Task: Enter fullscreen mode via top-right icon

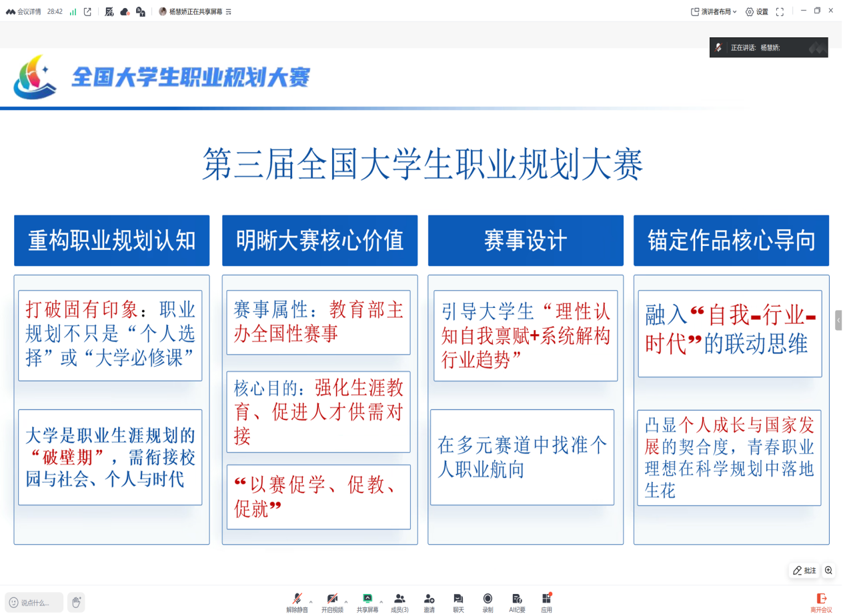Action: click(x=780, y=12)
